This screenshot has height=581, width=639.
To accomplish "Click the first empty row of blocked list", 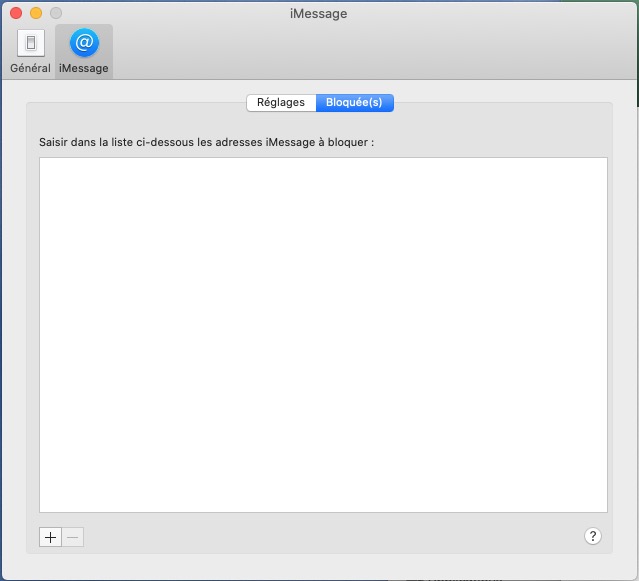I will coord(323,167).
